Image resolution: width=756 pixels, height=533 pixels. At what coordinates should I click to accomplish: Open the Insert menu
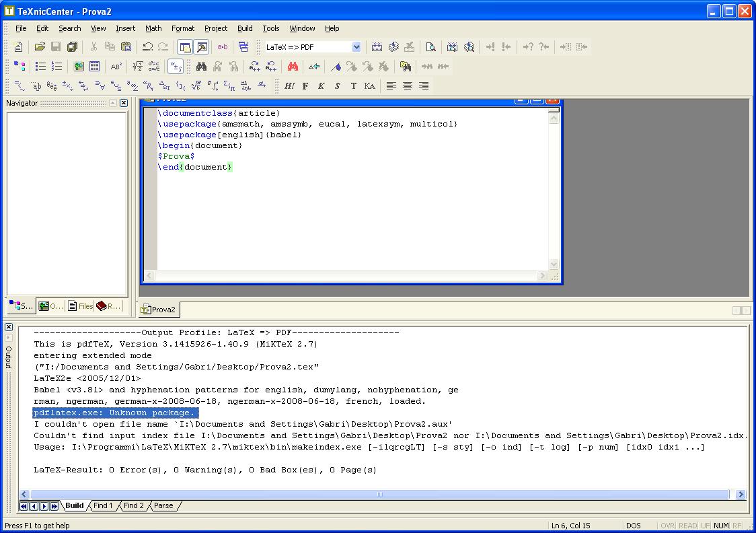125,28
